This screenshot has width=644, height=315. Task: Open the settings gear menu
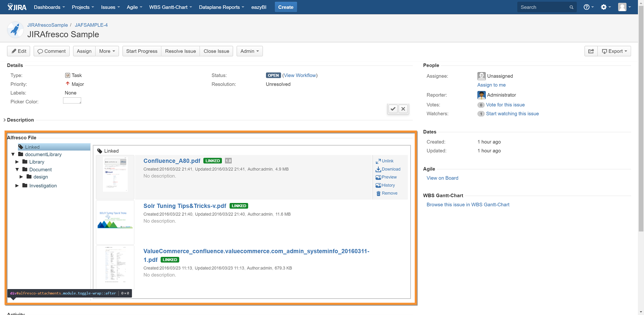(605, 7)
